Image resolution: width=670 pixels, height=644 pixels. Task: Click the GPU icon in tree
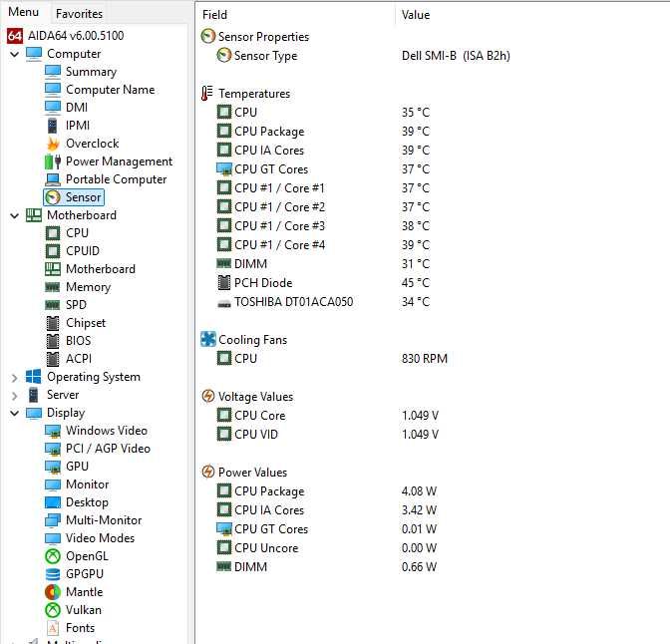53,467
